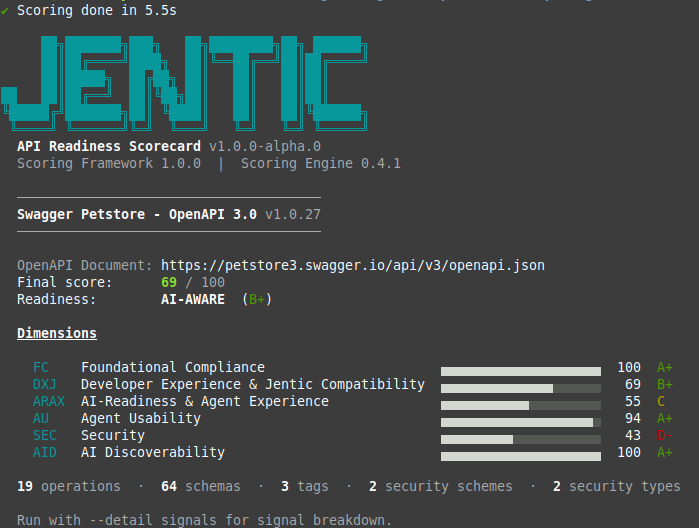
Task: Click 'Run with --detail signals' hint line
Action: point(204,520)
